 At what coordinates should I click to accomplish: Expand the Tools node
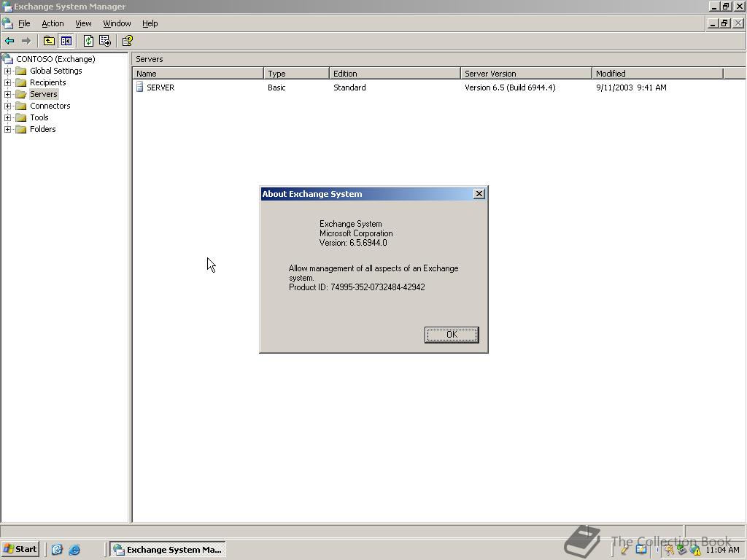[x=7, y=117]
